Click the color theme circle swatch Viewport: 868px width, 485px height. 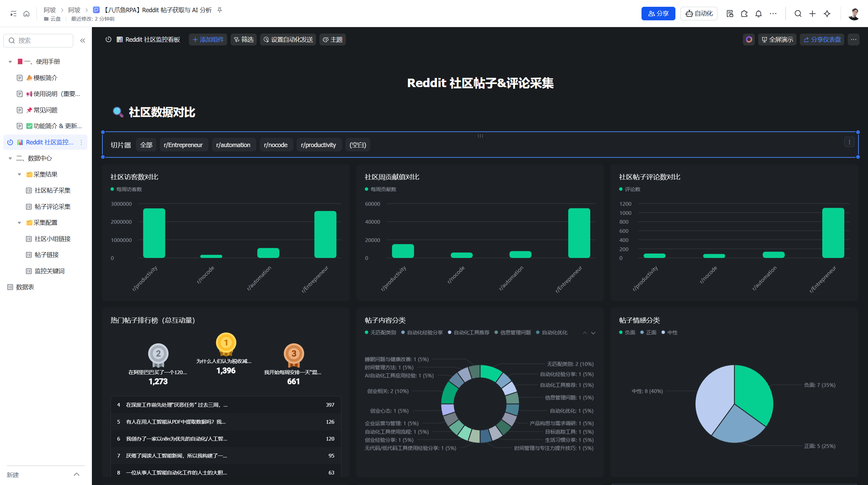(x=749, y=40)
